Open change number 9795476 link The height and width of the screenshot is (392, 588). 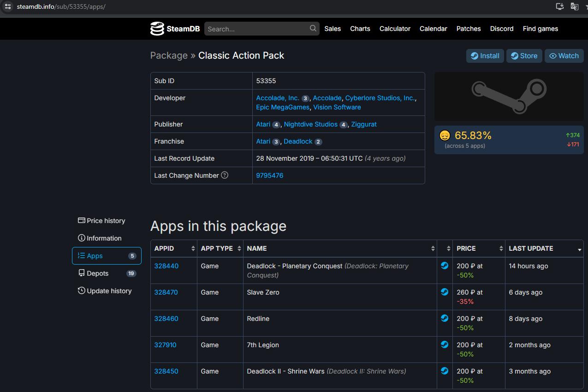270,175
